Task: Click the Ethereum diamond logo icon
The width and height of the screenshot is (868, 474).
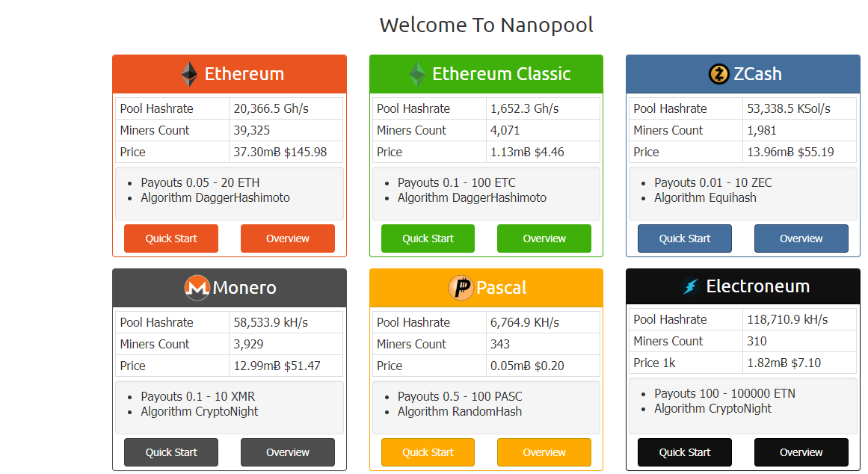Action: (189, 74)
